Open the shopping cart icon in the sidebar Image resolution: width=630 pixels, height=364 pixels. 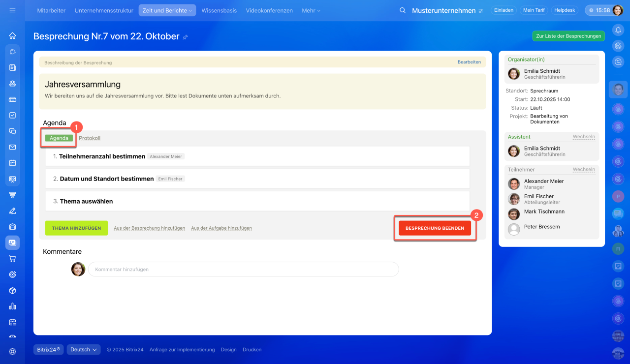click(12, 259)
